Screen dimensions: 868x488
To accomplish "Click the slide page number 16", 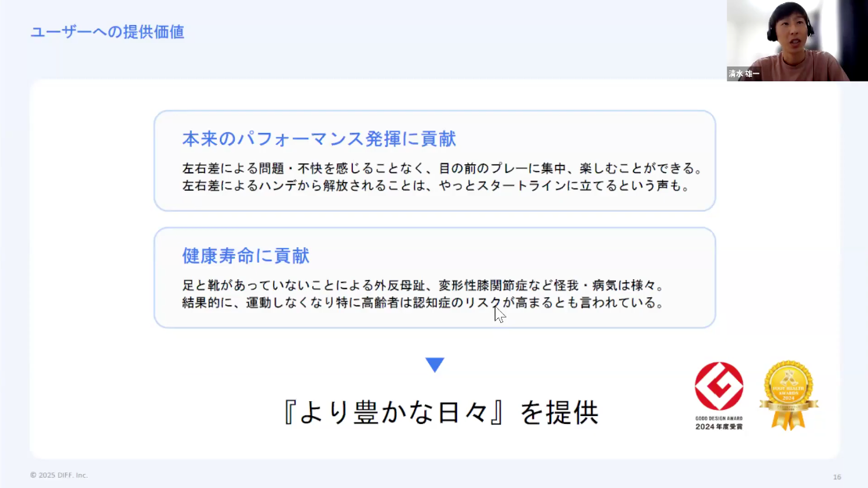I will click(837, 477).
